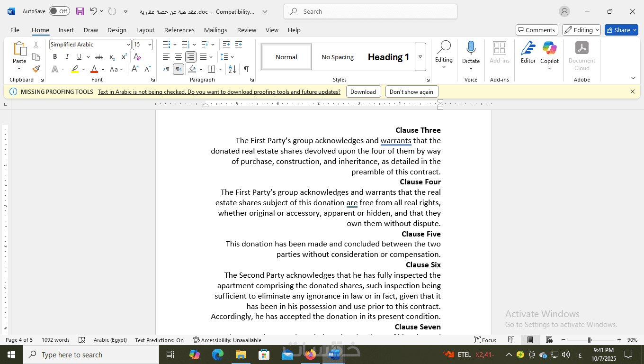The width and height of the screenshot is (644, 364).
Task: Increase font size with grow icon
Action: [135, 69]
